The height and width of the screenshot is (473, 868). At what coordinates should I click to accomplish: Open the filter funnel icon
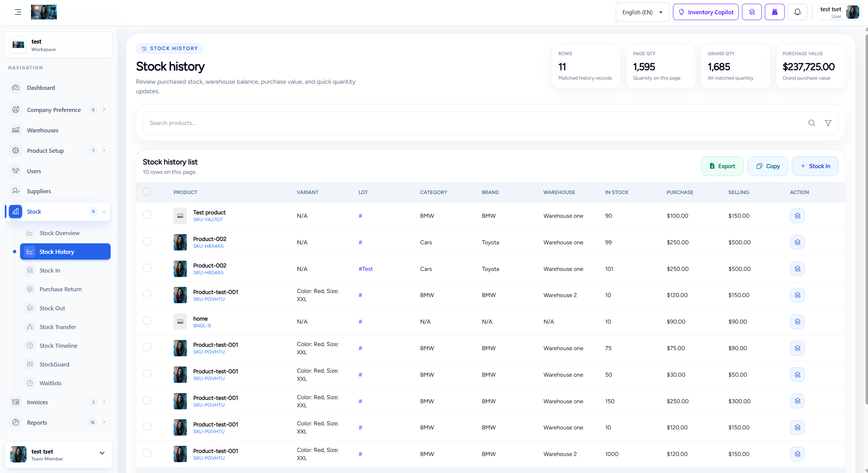coord(828,123)
